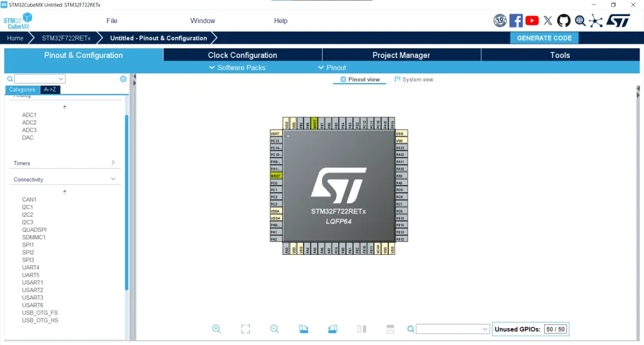Screen dimensions: 644x345
Task: Select the BOOT0 pin on chip
Action: [x=314, y=123]
